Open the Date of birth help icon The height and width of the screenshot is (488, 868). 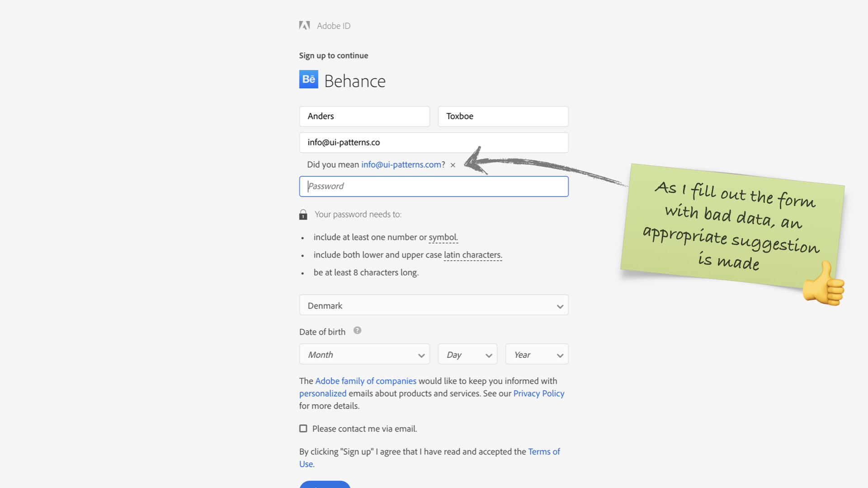pos(357,330)
